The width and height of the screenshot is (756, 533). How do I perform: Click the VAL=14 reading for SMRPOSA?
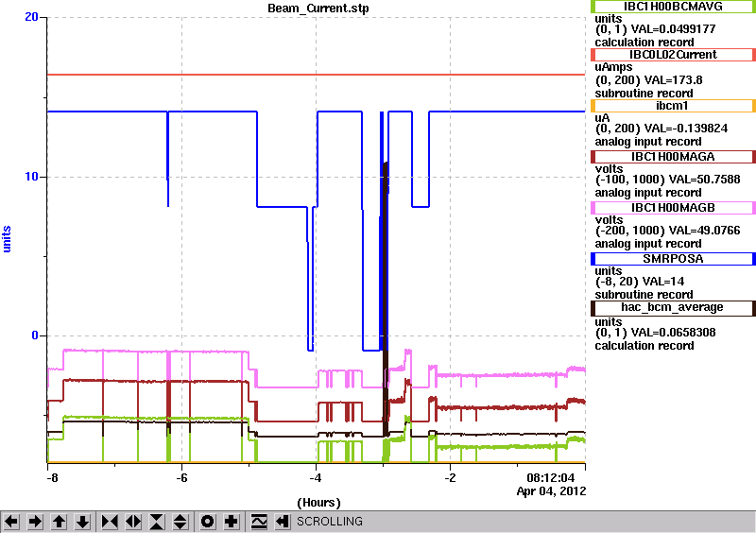pyautogui.click(x=662, y=282)
